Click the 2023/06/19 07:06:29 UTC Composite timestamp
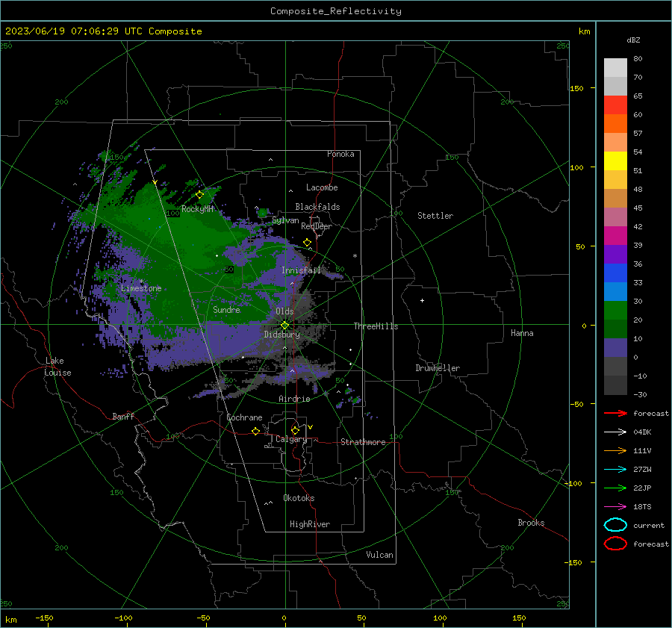Screen dimensions: 672x628 pos(103,31)
